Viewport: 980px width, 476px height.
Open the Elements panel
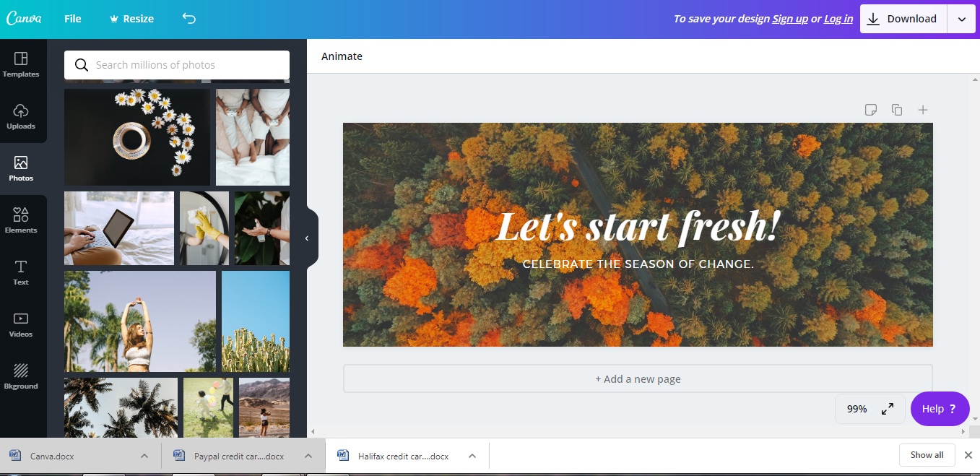(x=21, y=221)
